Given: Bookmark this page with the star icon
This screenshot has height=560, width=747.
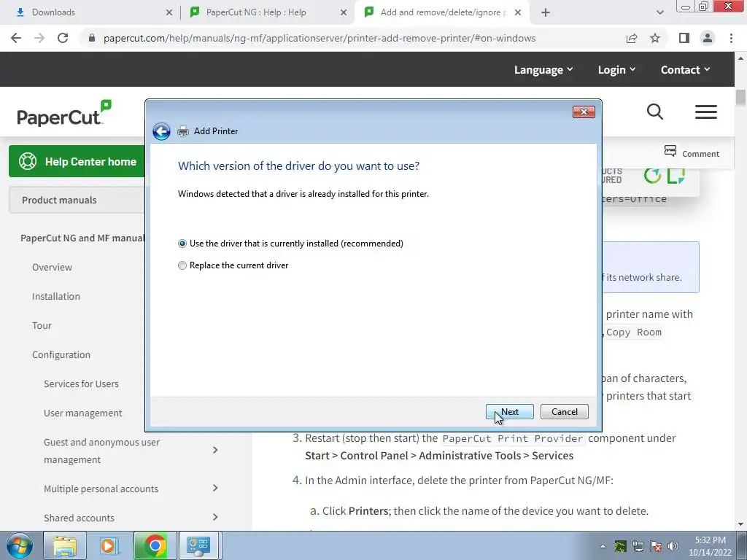Looking at the screenshot, I should tap(655, 38).
